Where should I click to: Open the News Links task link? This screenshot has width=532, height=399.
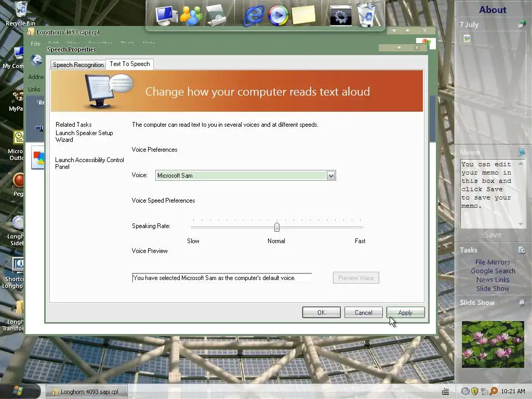click(493, 280)
